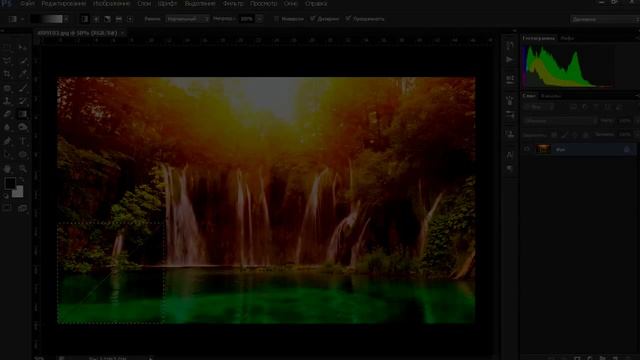Switch to the Каналы tab
This screenshot has height=360, width=640.
click(551, 96)
